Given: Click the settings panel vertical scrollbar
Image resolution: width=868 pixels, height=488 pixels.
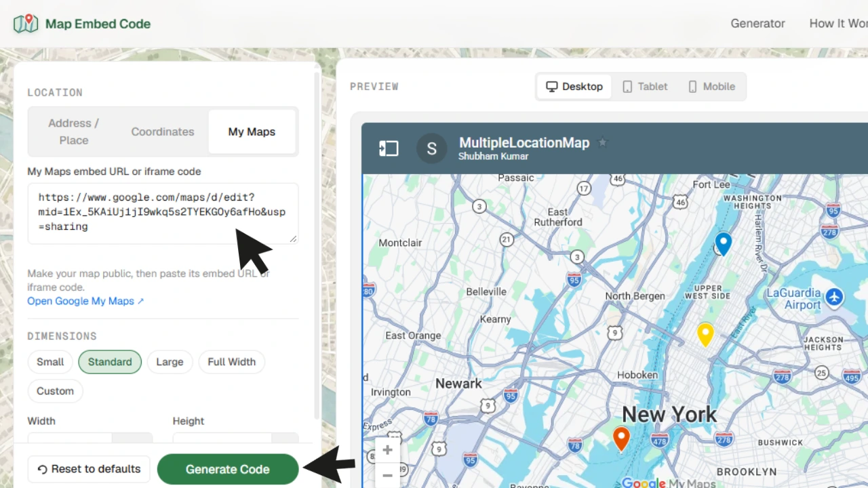Looking at the screenshot, I should point(316,244).
